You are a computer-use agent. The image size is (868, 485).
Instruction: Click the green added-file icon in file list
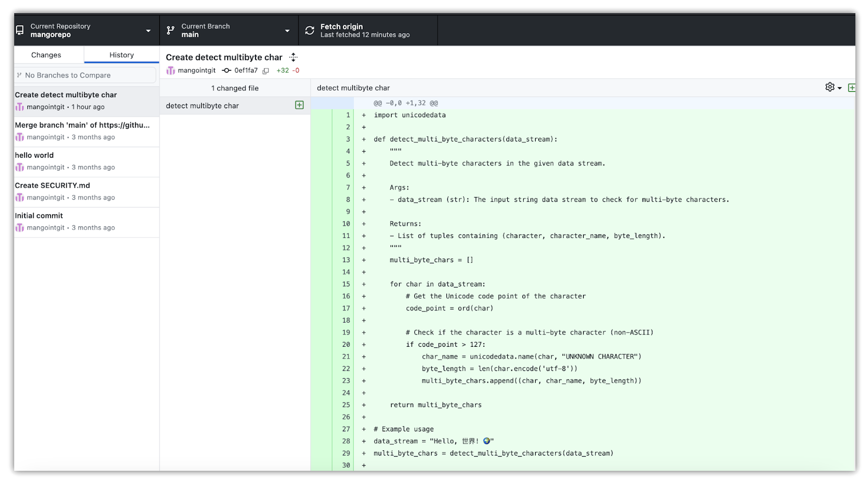299,105
